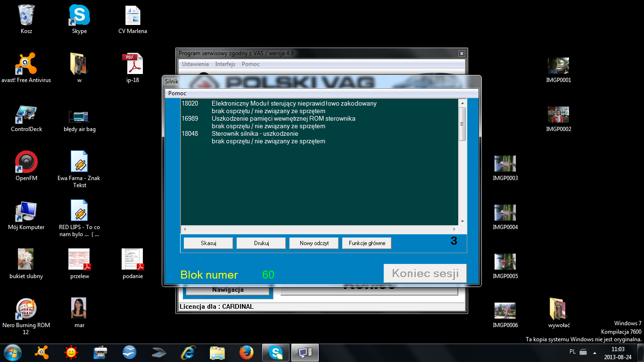Image resolution: width=644 pixels, height=362 pixels.
Task: Click the Firefox icon in the taskbar
Action: 246,352
